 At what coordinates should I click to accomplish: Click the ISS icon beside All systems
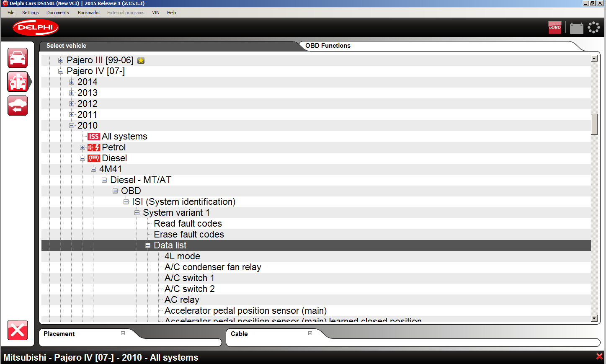(94, 137)
